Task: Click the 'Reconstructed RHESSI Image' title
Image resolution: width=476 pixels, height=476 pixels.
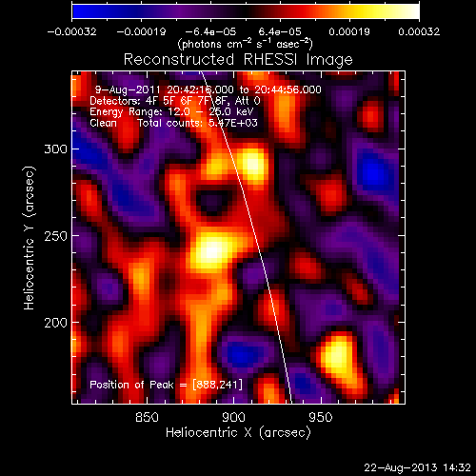Action: click(x=238, y=60)
